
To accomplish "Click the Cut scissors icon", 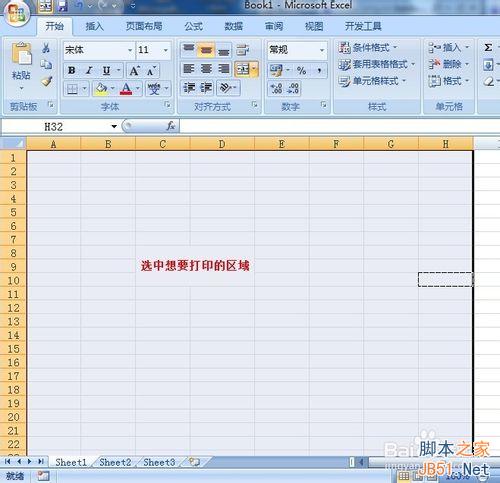I will click(x=46, y=48).
